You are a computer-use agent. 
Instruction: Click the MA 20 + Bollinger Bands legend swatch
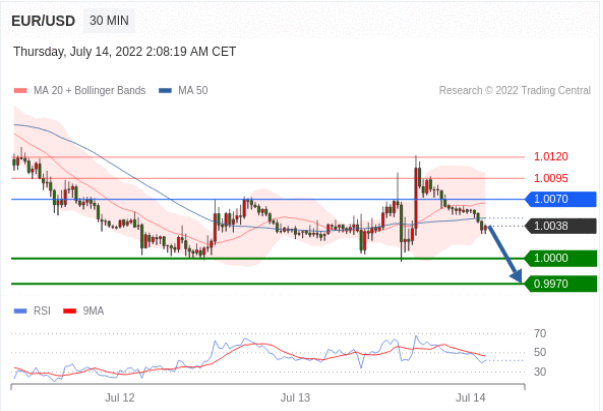pos(20,90)
